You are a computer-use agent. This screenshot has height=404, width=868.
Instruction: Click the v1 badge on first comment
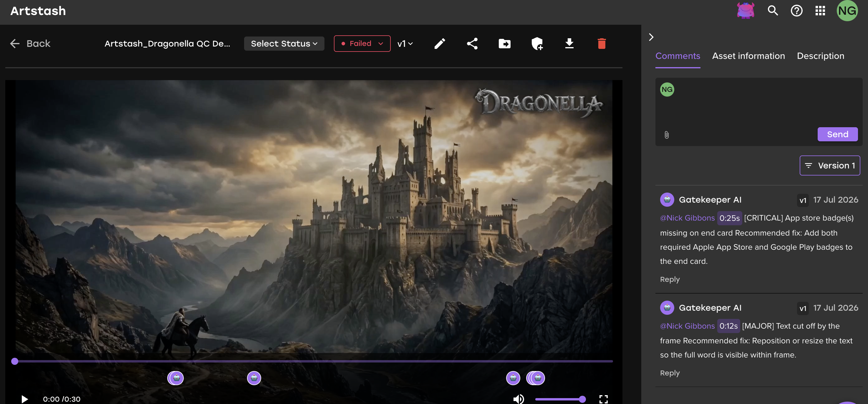803,200
